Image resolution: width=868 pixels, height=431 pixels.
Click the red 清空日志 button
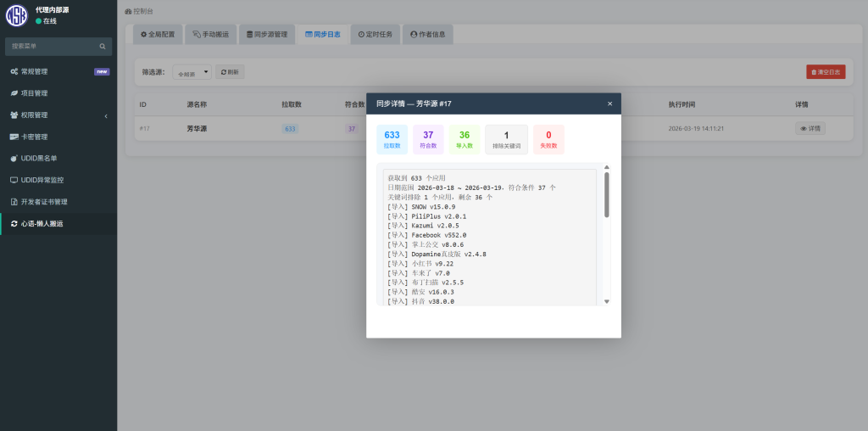tap(825, 72)
